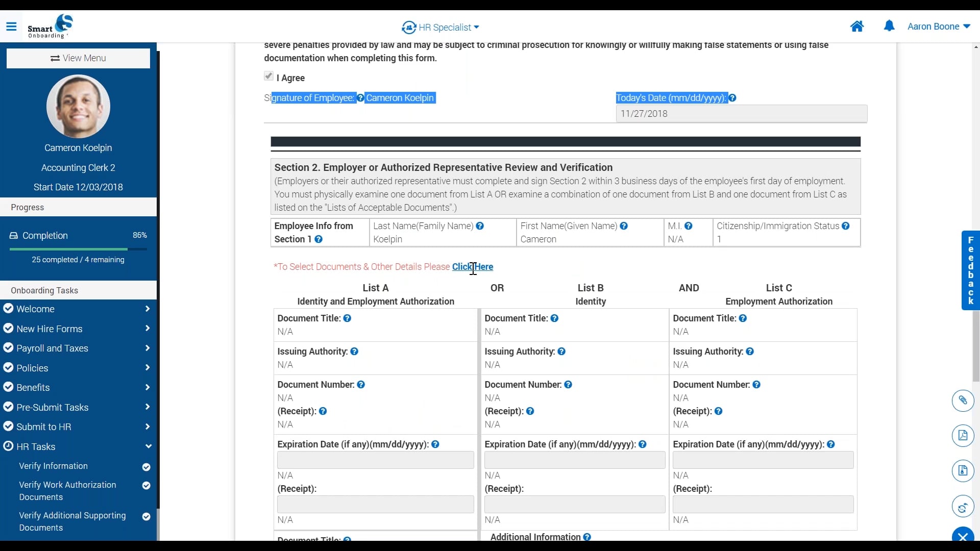The height and width of the screenshot is (551, 980).
Task: Click the zip archive document icon
Action: (x=963, y=471)
